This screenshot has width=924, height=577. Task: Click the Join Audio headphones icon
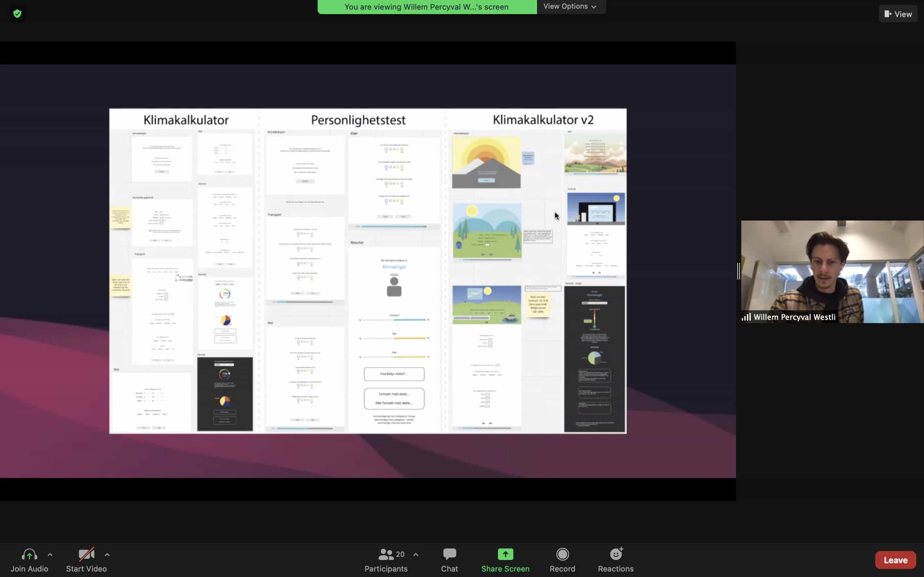coord(29,554)
